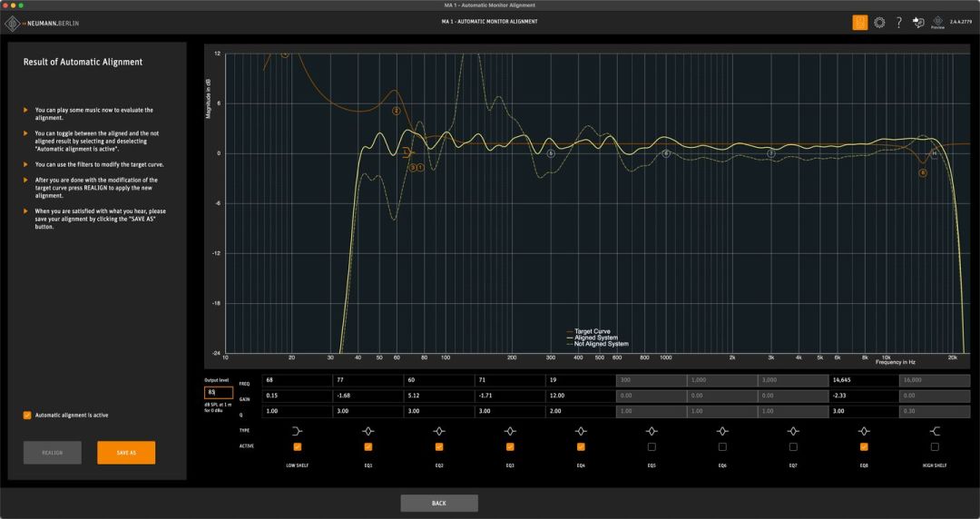Select the EQ5 peak filter type icon
Screen dimensions: 980x519
[652, 431]
